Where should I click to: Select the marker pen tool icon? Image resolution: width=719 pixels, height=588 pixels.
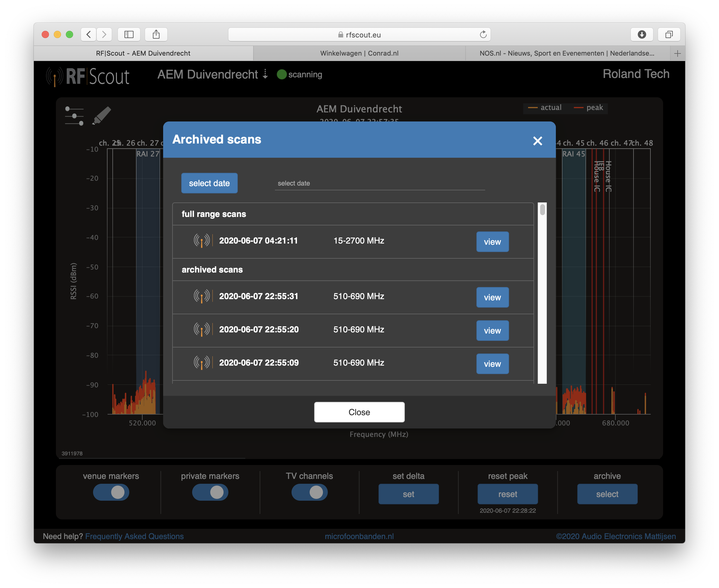click(x=102, y=116)
